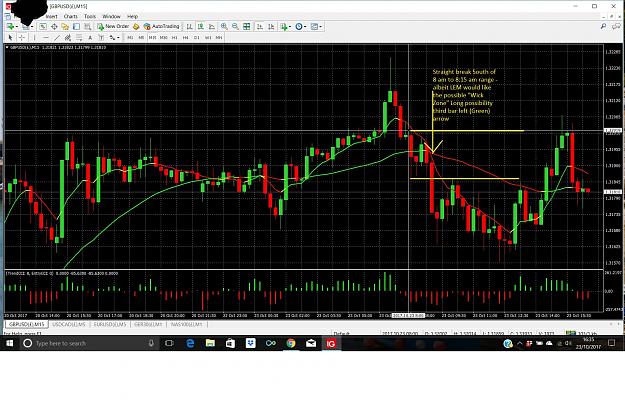Select the H4 timeframe button
Viewport: 625px width, 400px height.
(185, 37)
